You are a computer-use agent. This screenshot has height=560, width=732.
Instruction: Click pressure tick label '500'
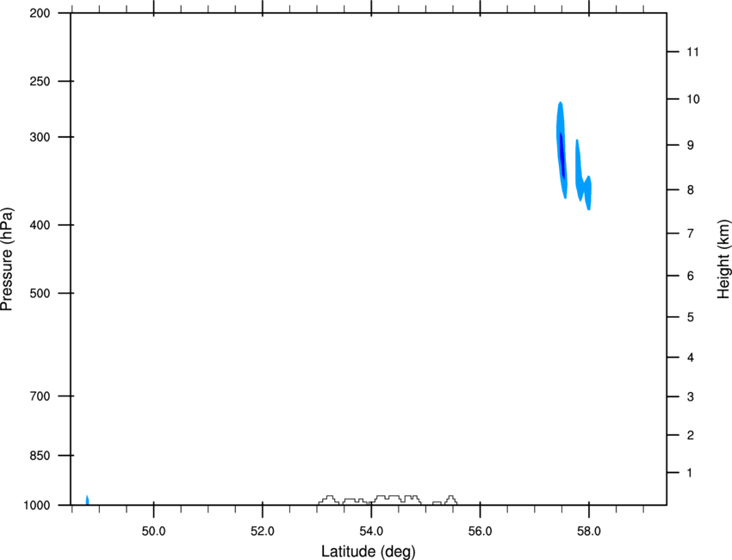point(40,293)
